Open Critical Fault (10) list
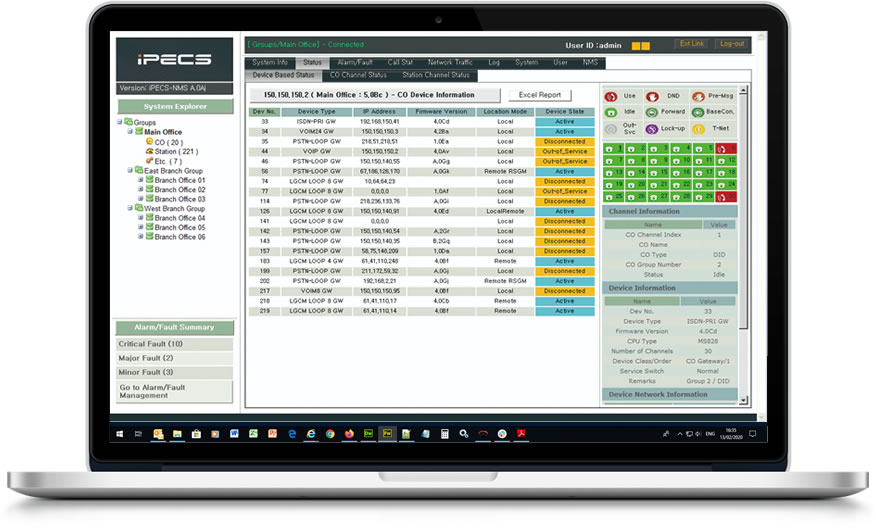 174,344
